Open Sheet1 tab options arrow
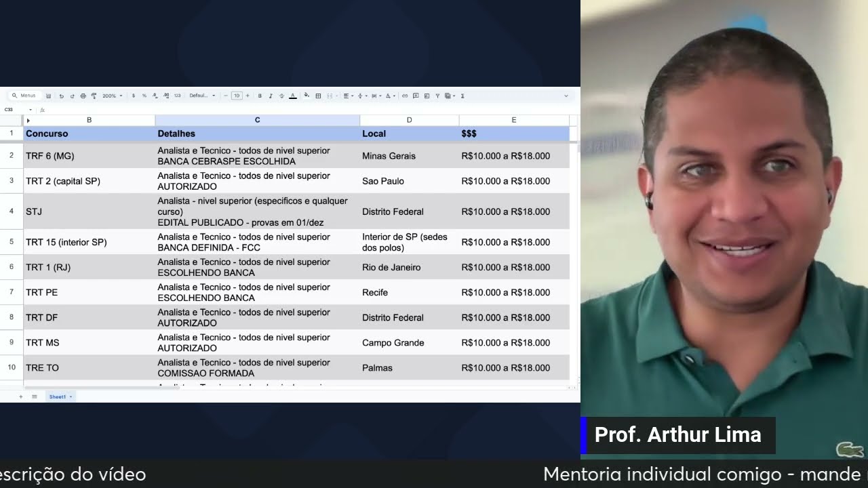Screen dimensions: 868x488 tap(71, 396)
